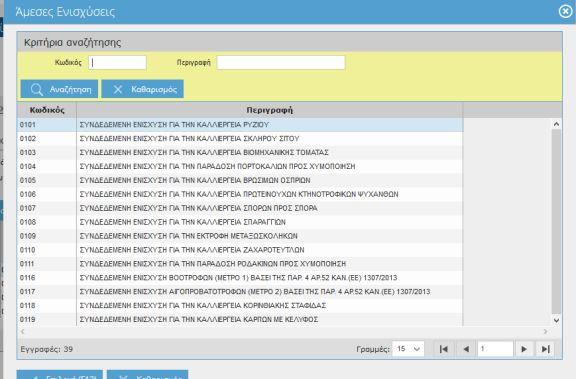Click the vertical scrollbar up arrow
Image resolution: width=576 pixels, height=379 pixels.
click(556, 124)
